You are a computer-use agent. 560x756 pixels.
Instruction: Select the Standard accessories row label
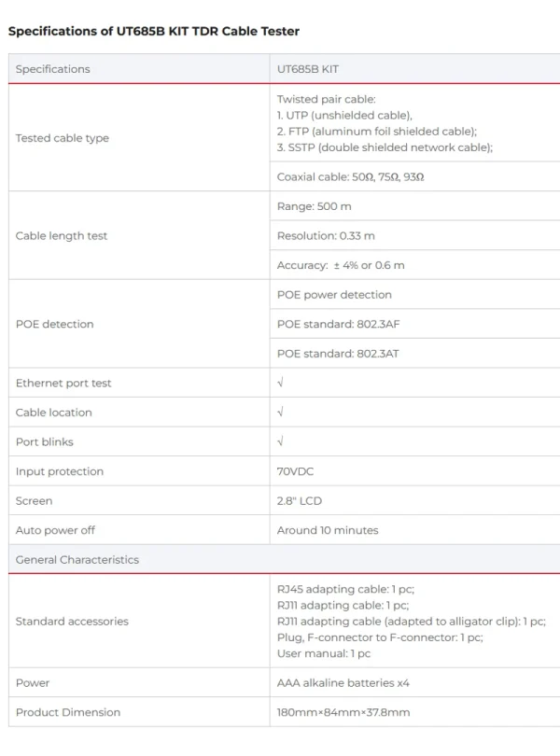72,622
